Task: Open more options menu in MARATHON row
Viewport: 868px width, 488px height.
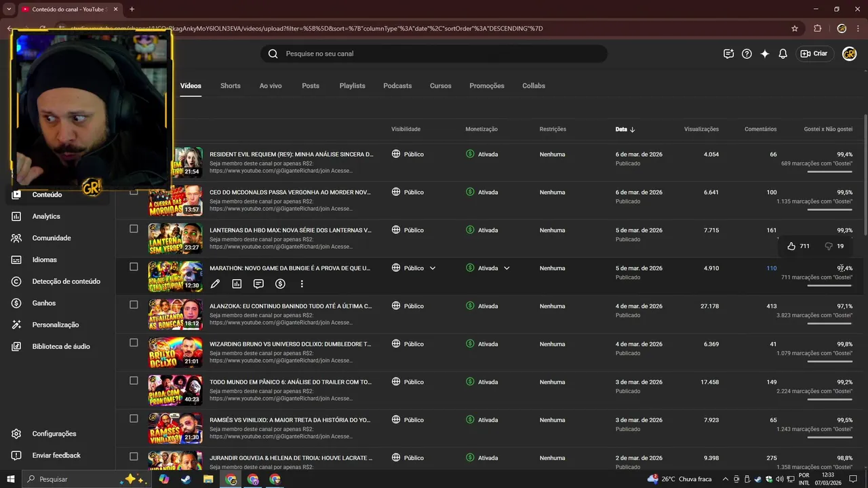Action: (302, 284)
